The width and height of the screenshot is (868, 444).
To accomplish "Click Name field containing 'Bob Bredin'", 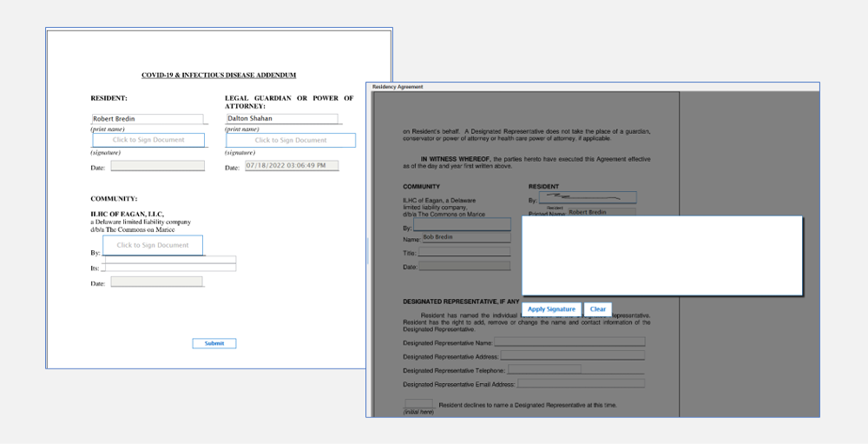I will 466,238.
